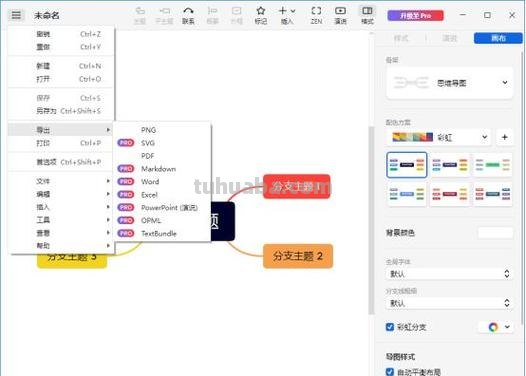The height and width of the screenshot is (376, 526).
Task: Export as PowerPoint from the submenu
Action: point(162,208)
